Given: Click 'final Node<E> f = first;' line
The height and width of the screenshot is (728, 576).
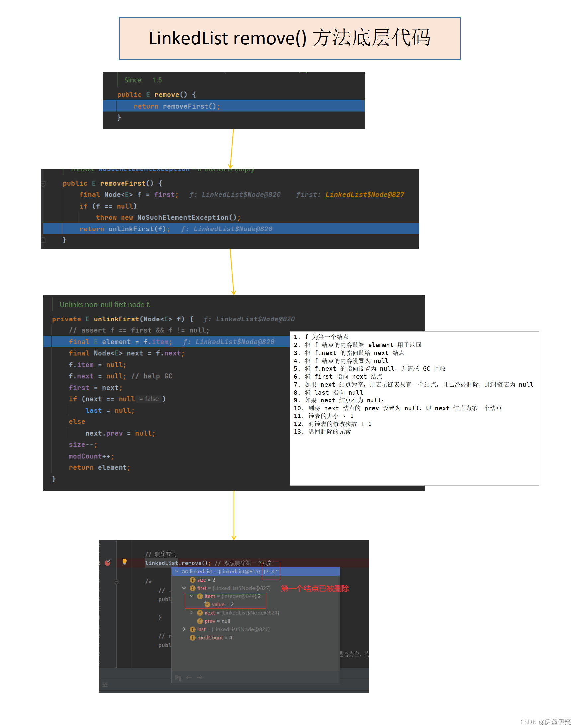Looking at the screenshot, I should coord(129,195).
